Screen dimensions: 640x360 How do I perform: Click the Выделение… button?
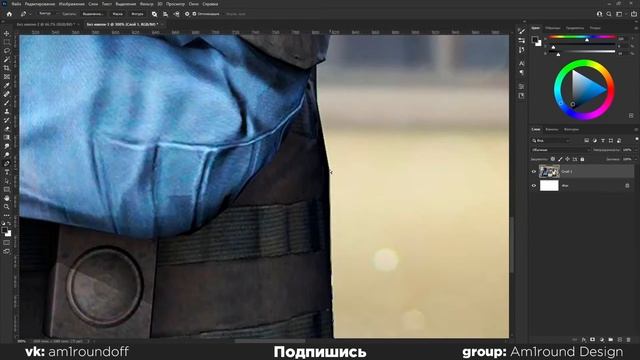pyautogui.click(x=93, y=14)
